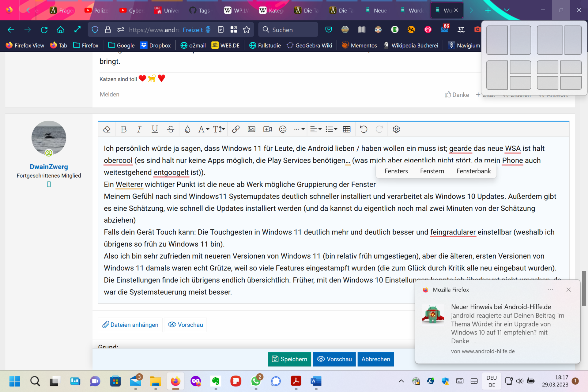Insert a link with chain icon
Image resolution: width=588 pixels, height=392 pixels.
coord(236,129)
